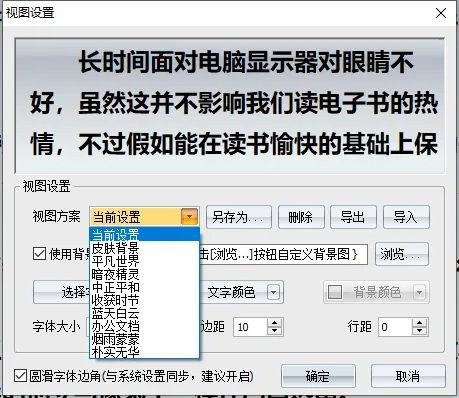459x398 pixels.
Task: Decrease the 行距 value with down arrow
Action: coord(420,331)
